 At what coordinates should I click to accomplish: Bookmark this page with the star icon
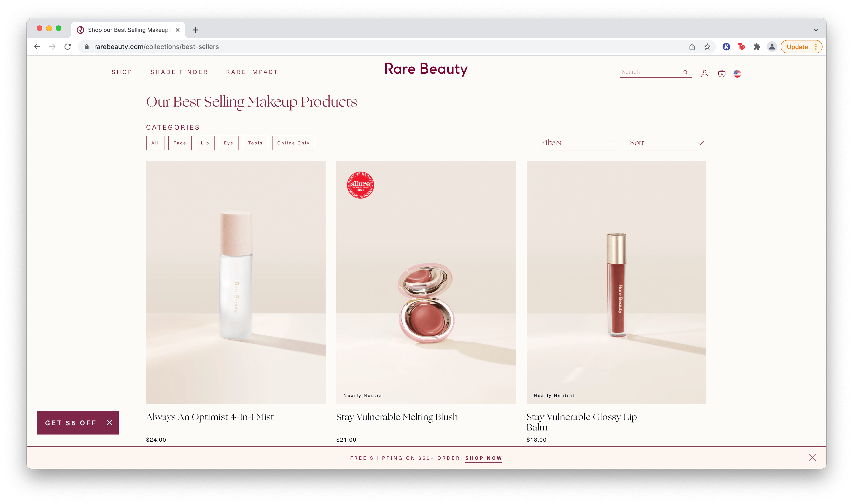coord(707,47)
